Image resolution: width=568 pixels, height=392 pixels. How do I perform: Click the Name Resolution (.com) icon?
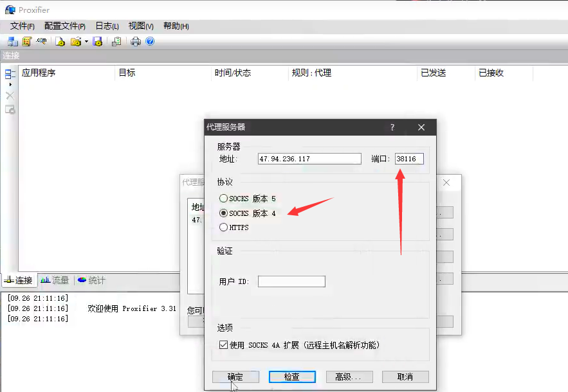(x=41, y=42)
